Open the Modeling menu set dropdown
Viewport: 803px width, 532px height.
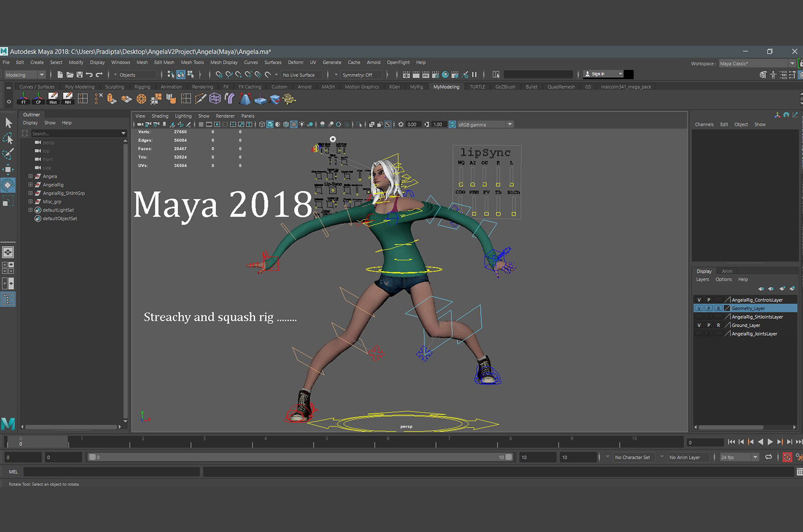(x=23, y=74)
